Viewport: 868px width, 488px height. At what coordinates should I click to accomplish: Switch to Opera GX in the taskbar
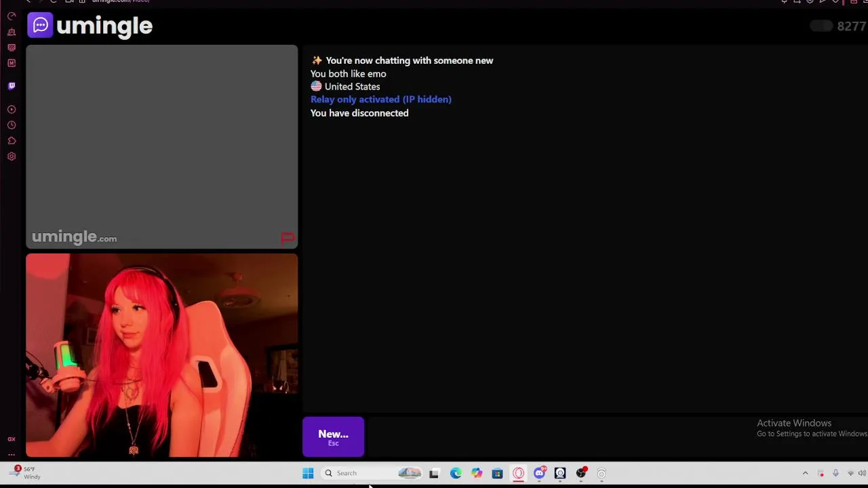tap(518, 473)
